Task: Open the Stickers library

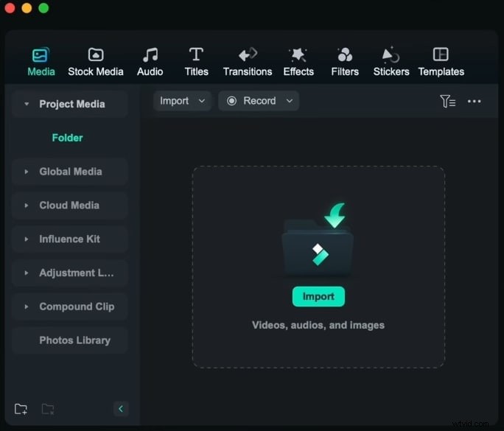Action: (391, 62)
